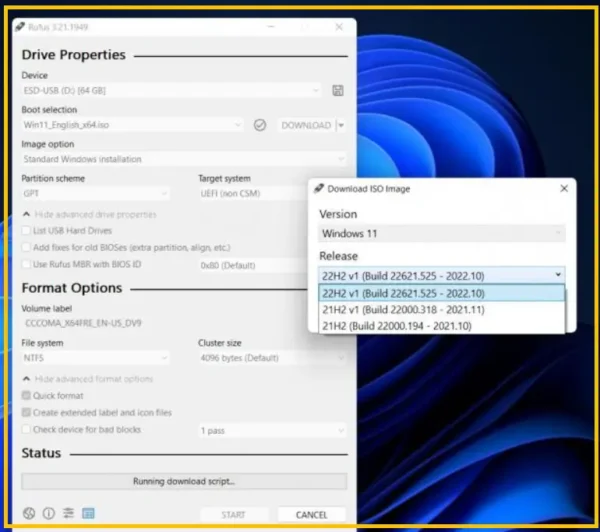The height and width of the screenshot is (532, 600).
Task: Open Cluster size 4096 bytes dropdown
Action: pyautogui.click(x=272, y=358)
